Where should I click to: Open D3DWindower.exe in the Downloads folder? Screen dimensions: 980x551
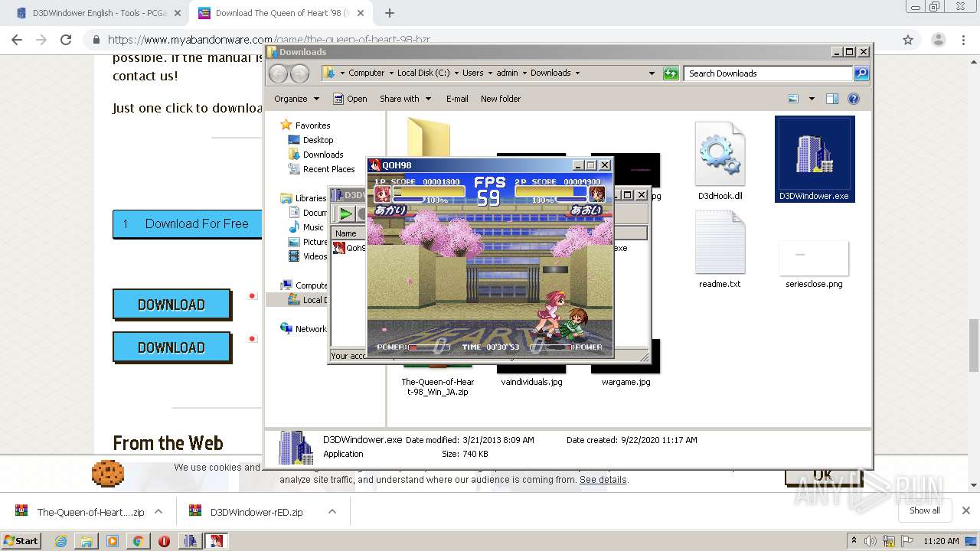click(815, 159)
